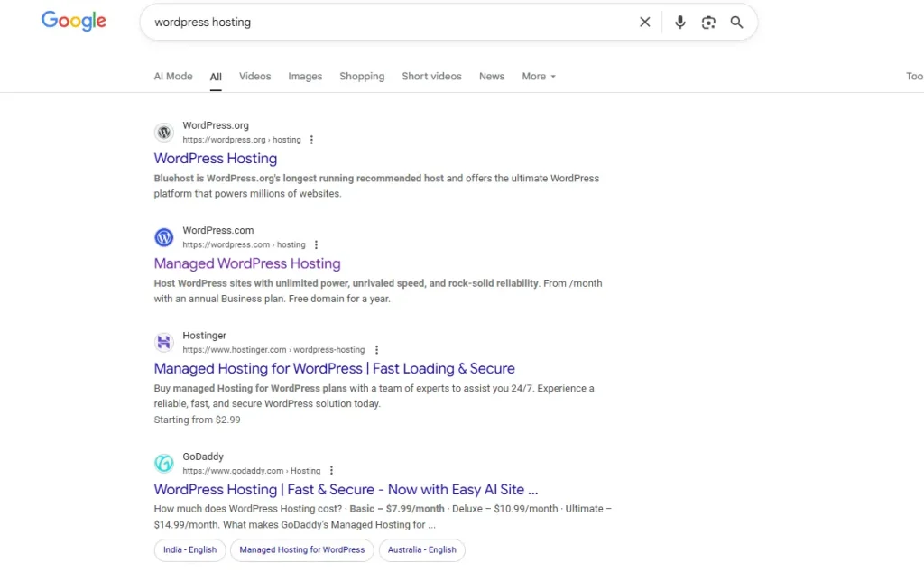Open options menu for the WordPress.org result

pyautogui.click(x=311, y=140)
